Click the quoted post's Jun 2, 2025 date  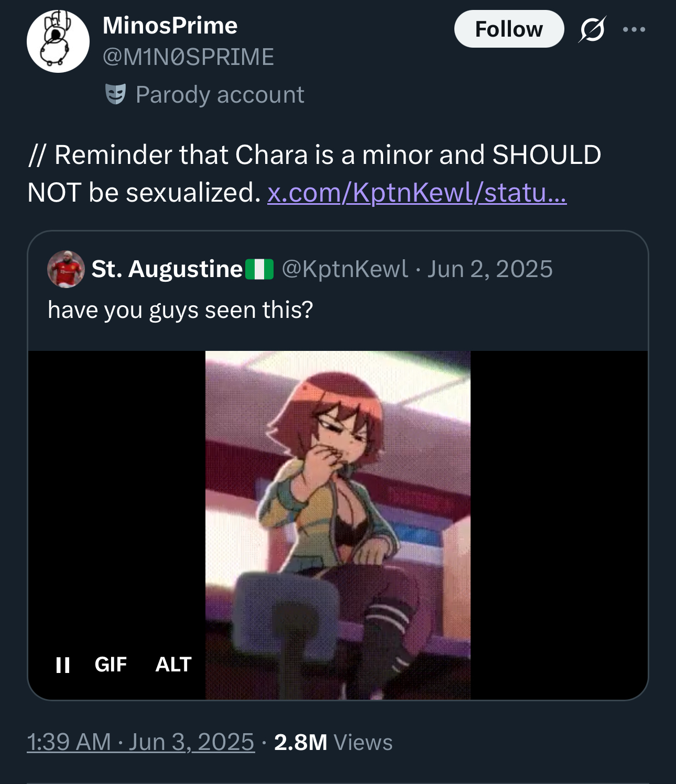click(x=490, y=269)
